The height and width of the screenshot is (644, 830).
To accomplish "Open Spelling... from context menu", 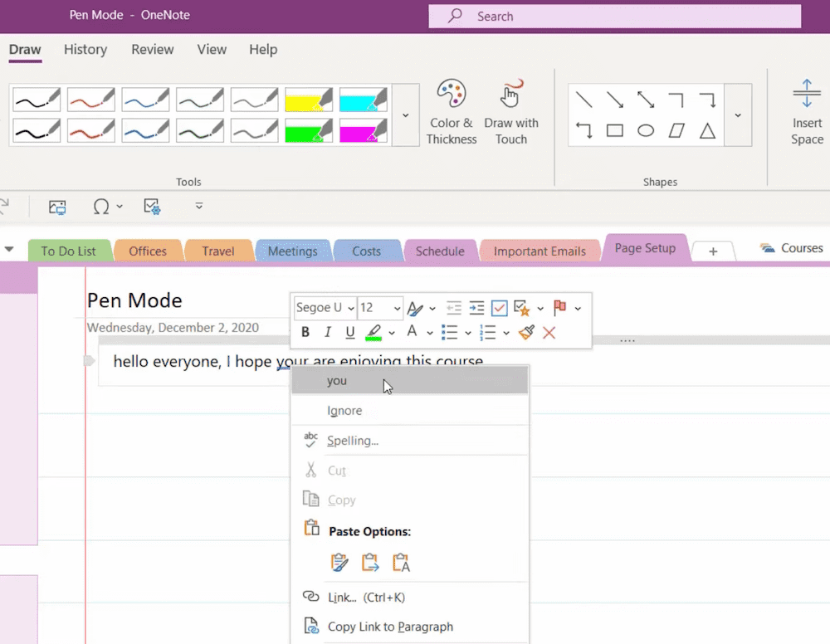I will point(410,441).
